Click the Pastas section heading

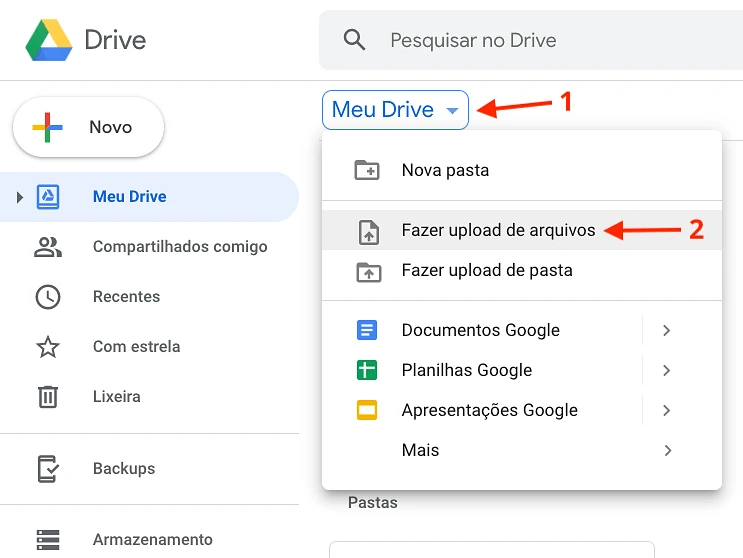click(372, 502)
